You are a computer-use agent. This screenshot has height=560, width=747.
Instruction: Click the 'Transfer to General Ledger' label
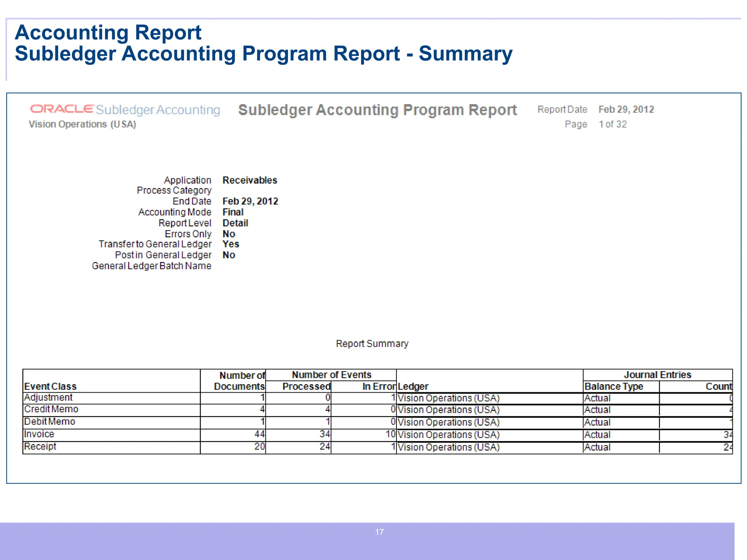[x=155, y=244]
